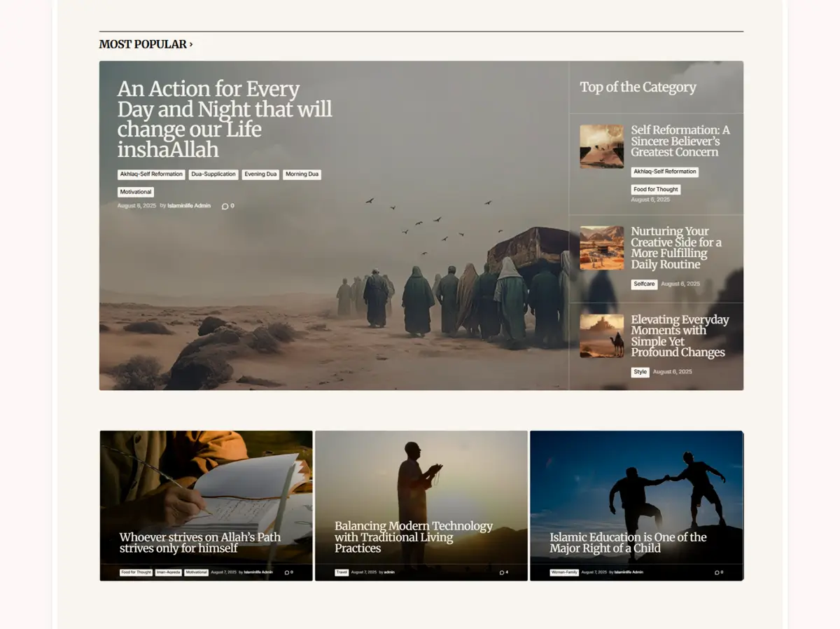Screen dimensions: 840x629
Task: Click 'Islaminlife Admin' author link on featured post
Action: click(189, 206)
